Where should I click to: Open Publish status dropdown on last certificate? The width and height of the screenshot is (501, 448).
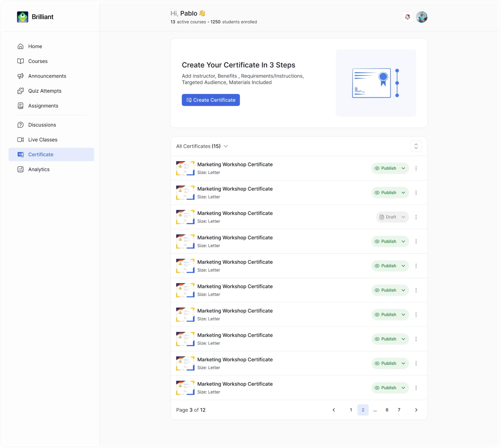390,388
